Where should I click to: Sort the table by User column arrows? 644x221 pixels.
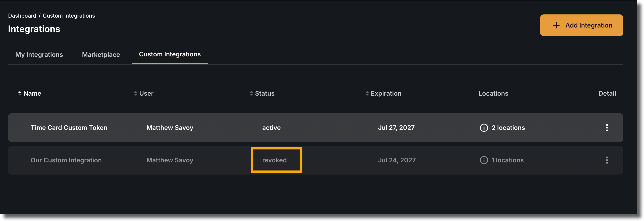(135, 93)
